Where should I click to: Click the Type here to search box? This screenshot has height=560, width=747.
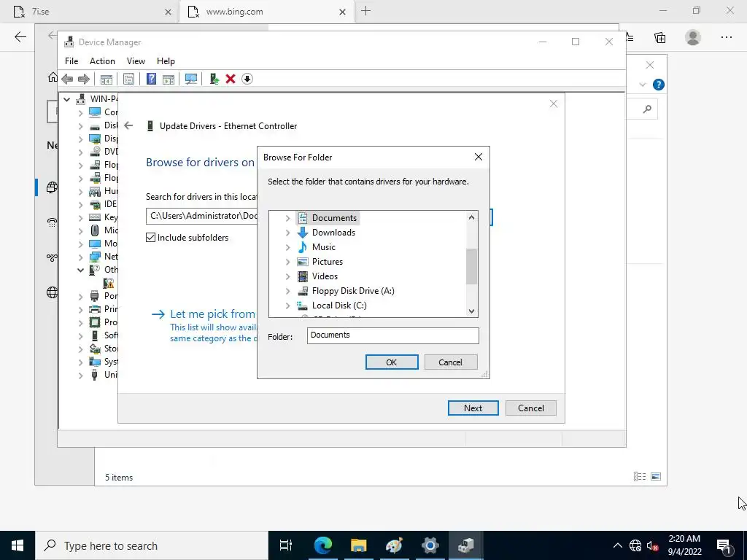(x=152, y=545)
